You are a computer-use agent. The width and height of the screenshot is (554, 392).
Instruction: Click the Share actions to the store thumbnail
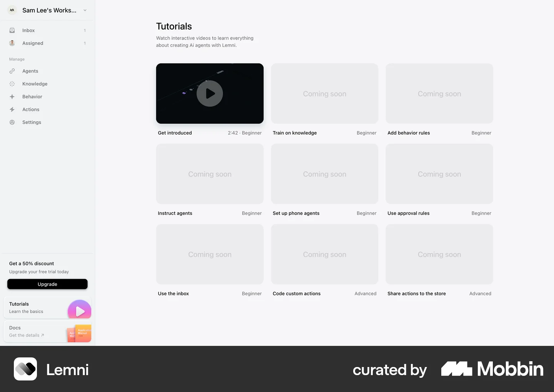439,254
